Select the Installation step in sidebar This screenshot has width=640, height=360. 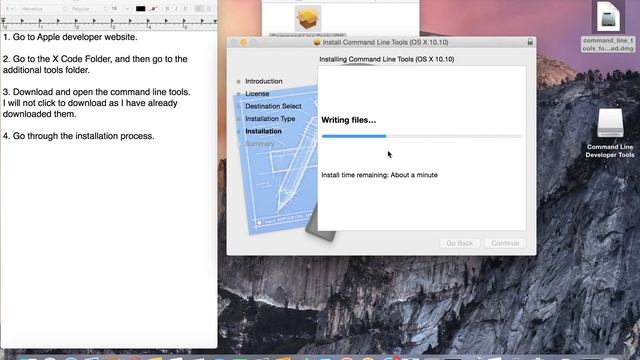[x=263, y=131]
